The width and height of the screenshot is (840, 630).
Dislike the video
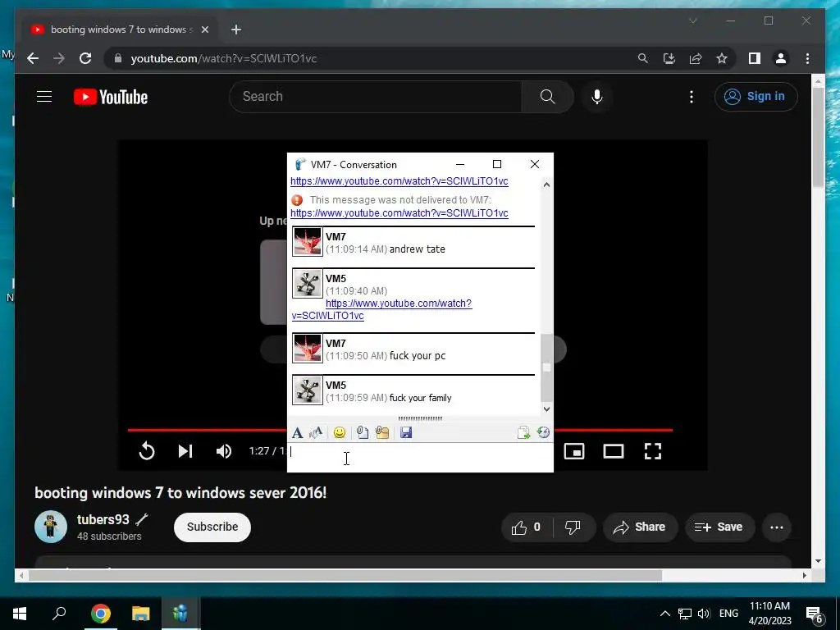click(573, 527)
